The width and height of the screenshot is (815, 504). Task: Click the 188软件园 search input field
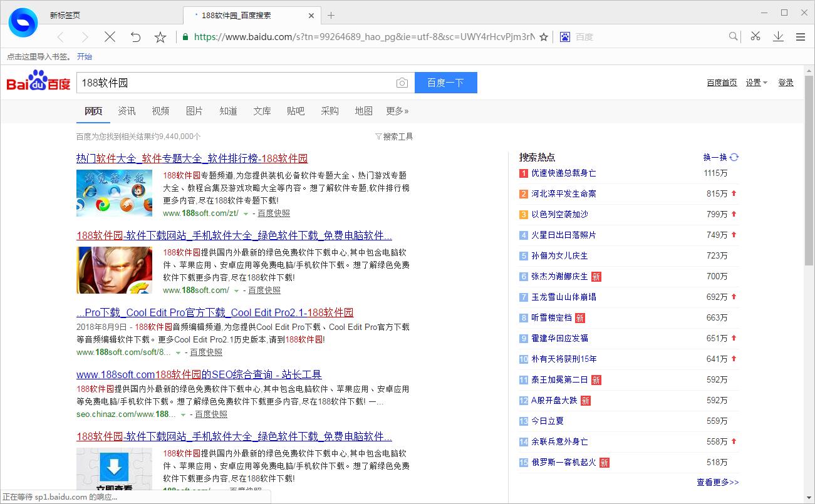click(235, 83)
